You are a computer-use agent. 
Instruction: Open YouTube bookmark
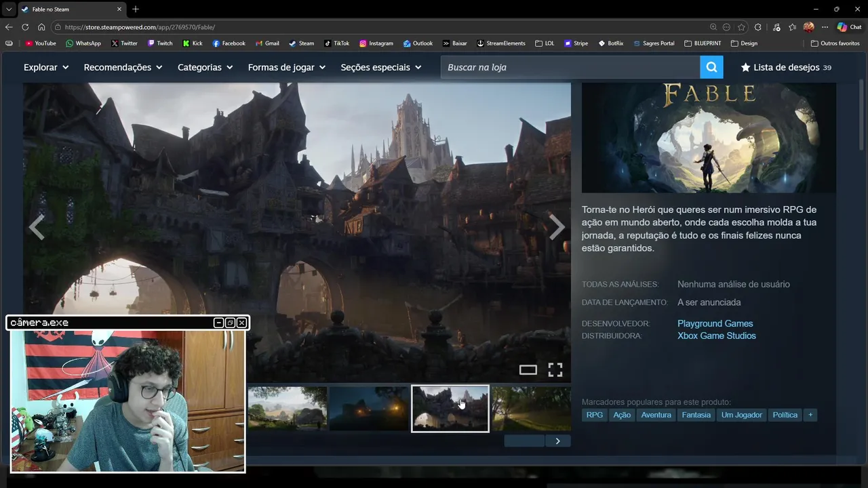41,43
